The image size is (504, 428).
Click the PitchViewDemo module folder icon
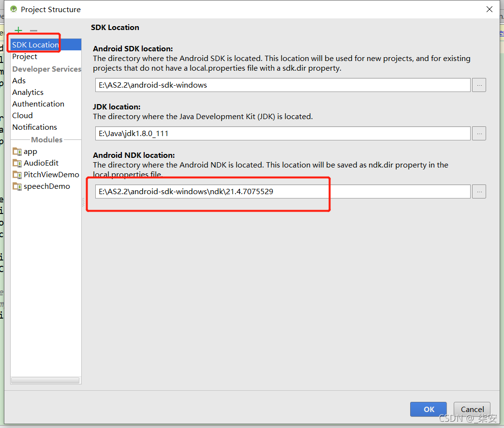(x=17, y=174)
